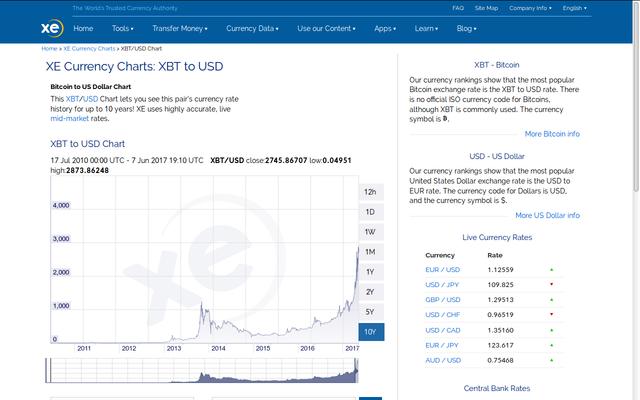Select the 10Y chart range
Viewport: 640px width, 400px height.
coord(371,332)
